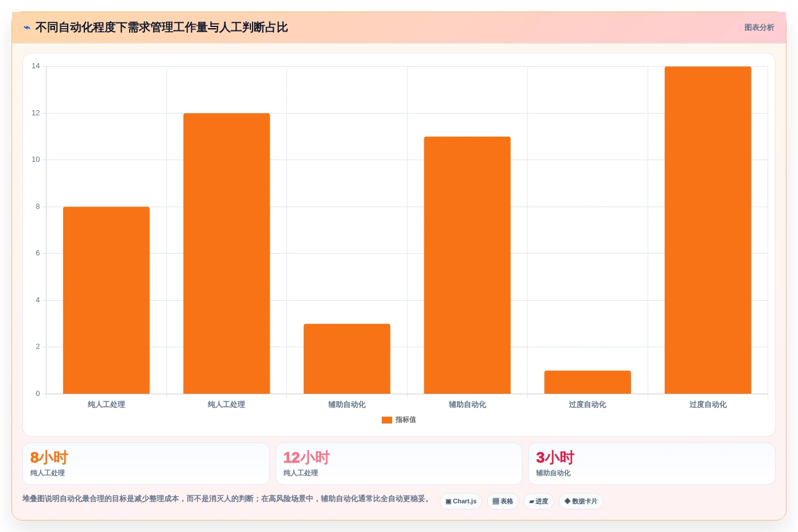Open the 3小时 stat card
This screenshot has height=532, width=798.
click(652, 464)
